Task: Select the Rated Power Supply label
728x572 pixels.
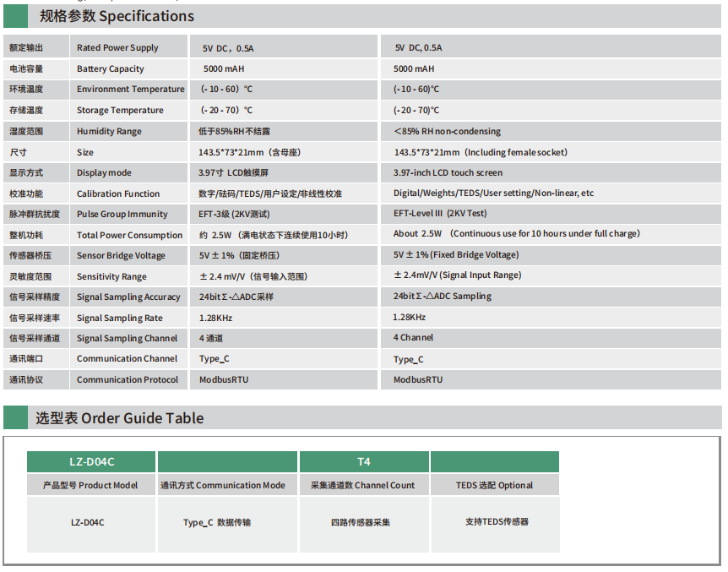Action: pyautogui.click(x=117, y=48)
